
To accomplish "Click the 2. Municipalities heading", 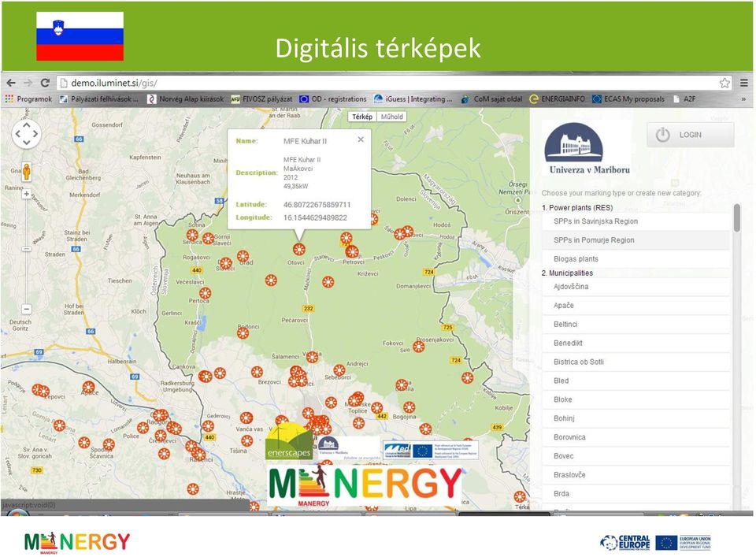I will click(567, 273).
